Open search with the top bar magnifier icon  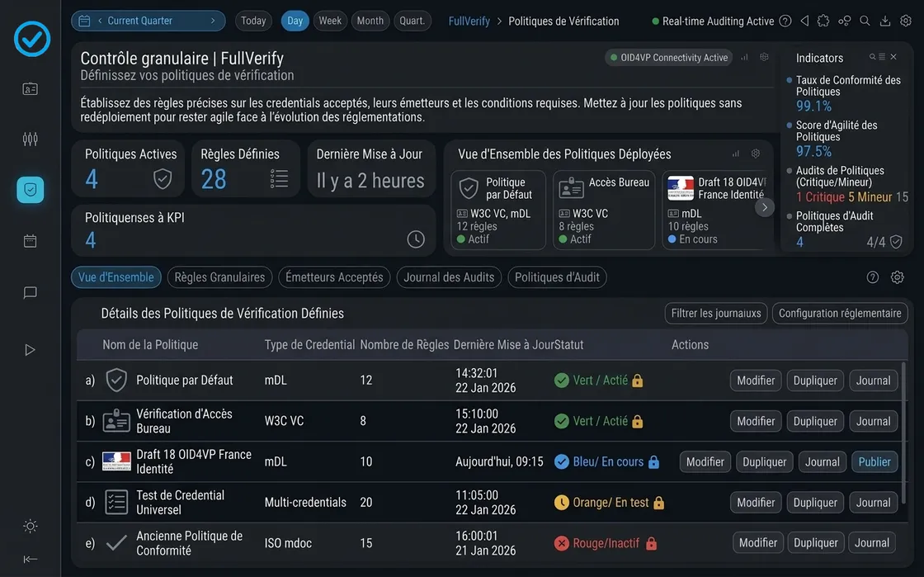pos(865,21)
